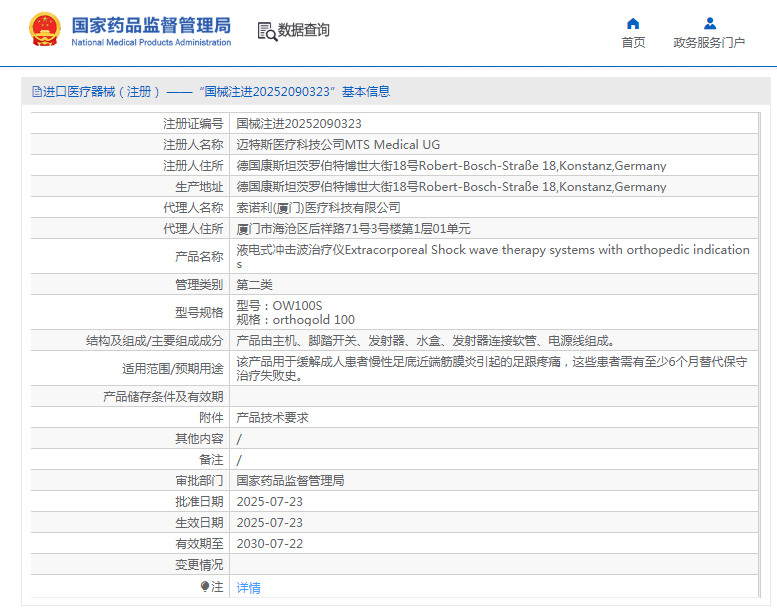The height and width of the screenshot is (611, 777).
Task: Click 国家药品监督管理局 site title
Action: (x=151, y=25)
